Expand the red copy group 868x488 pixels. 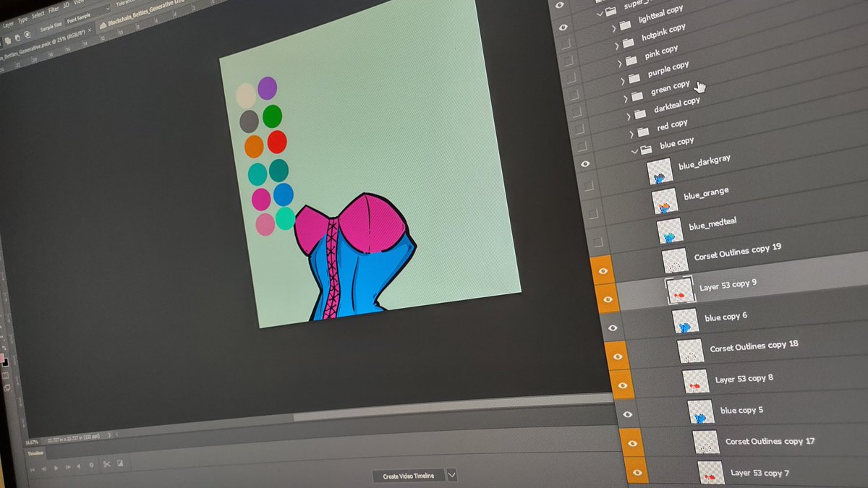point(631,134)
